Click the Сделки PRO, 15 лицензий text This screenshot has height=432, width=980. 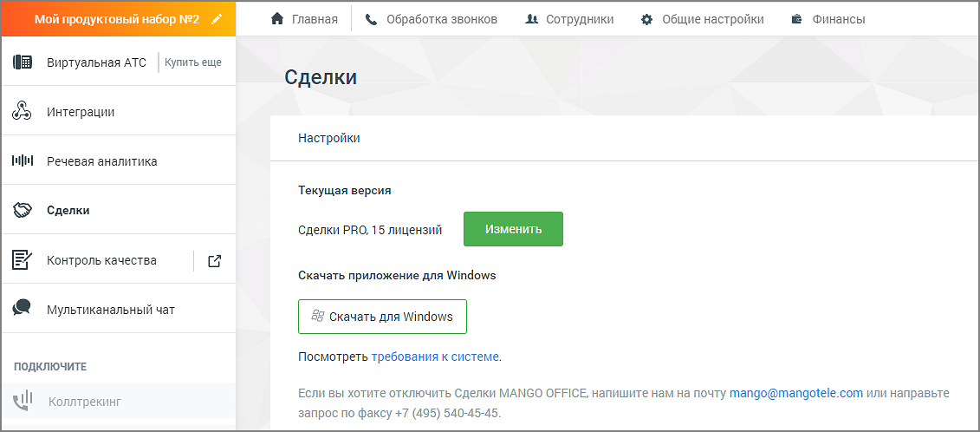[370, 230]
